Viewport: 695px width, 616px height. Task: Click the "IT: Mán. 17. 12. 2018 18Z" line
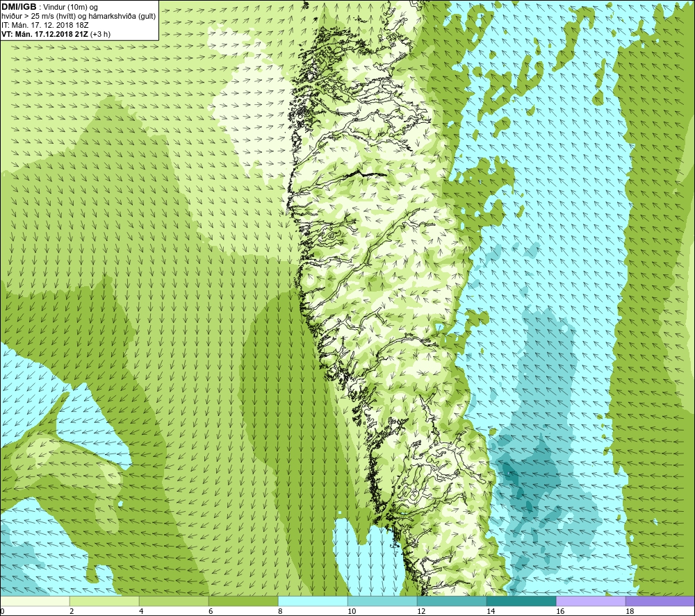tap(44, 25)
